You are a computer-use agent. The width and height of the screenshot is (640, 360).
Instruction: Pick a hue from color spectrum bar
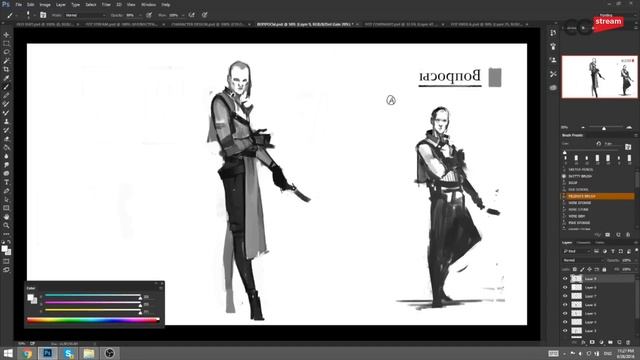click(x=93, y=320)
